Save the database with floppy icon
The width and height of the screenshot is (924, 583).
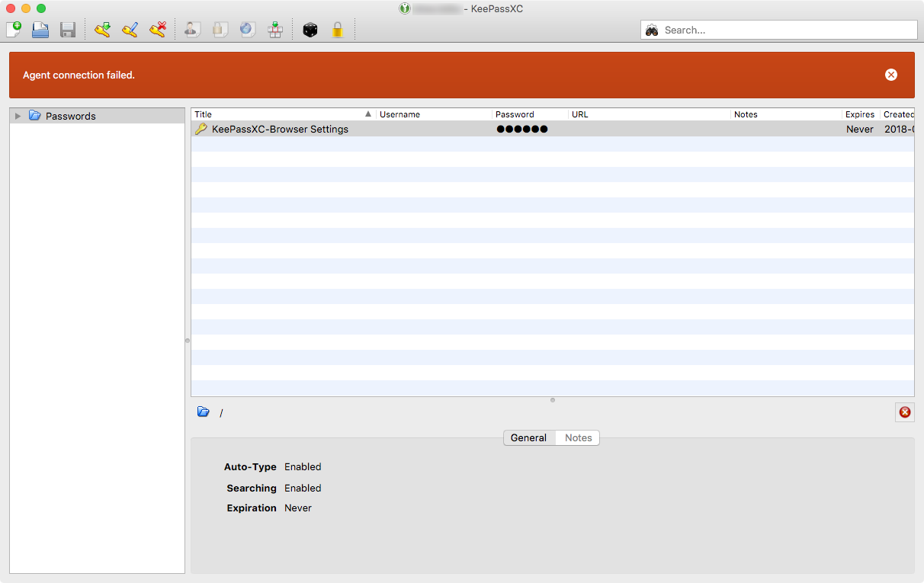tap(68, 30)
